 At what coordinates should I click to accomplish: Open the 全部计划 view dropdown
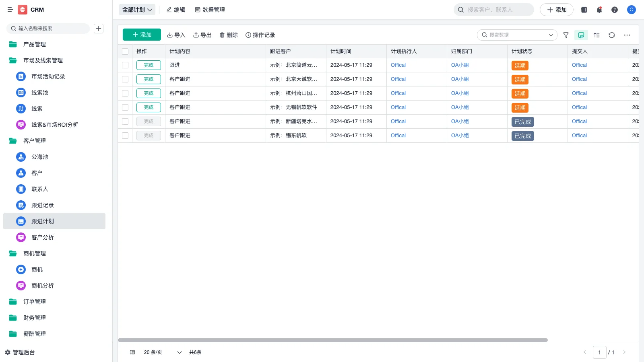point(137,10)
